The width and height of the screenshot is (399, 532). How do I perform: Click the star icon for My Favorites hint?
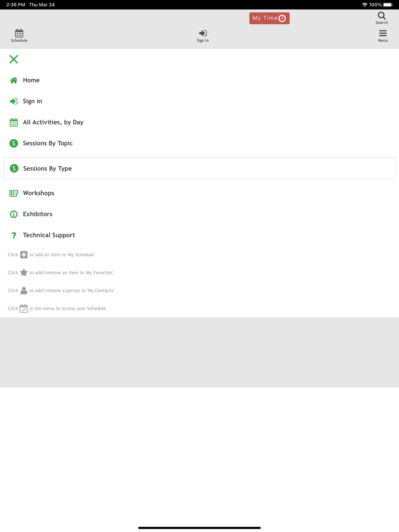click(x=24, y=272)
